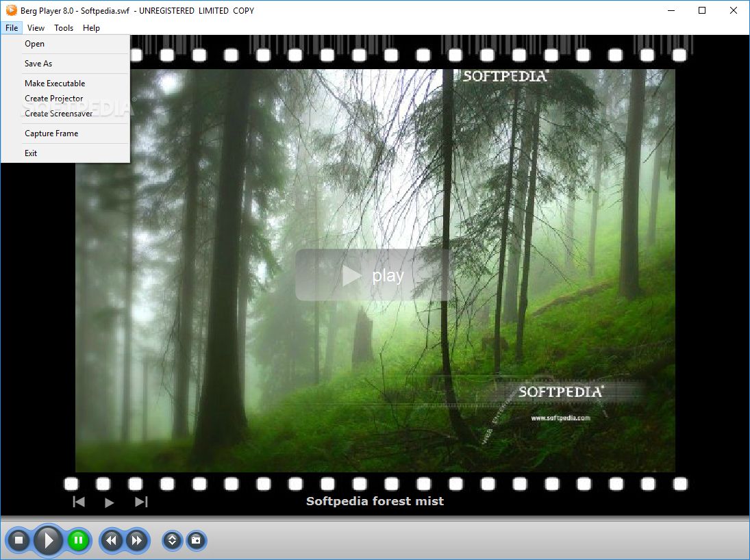750x560 pixels.
Task: Open the View menu
Action: click(x=36, y=28)
